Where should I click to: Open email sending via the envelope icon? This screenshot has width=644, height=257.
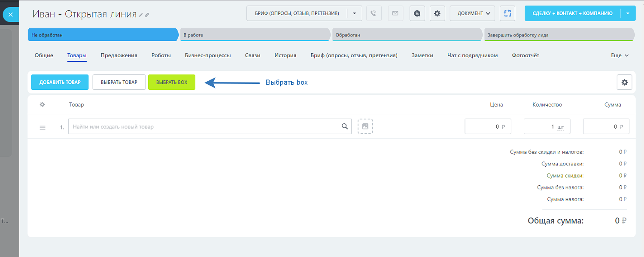395,13
